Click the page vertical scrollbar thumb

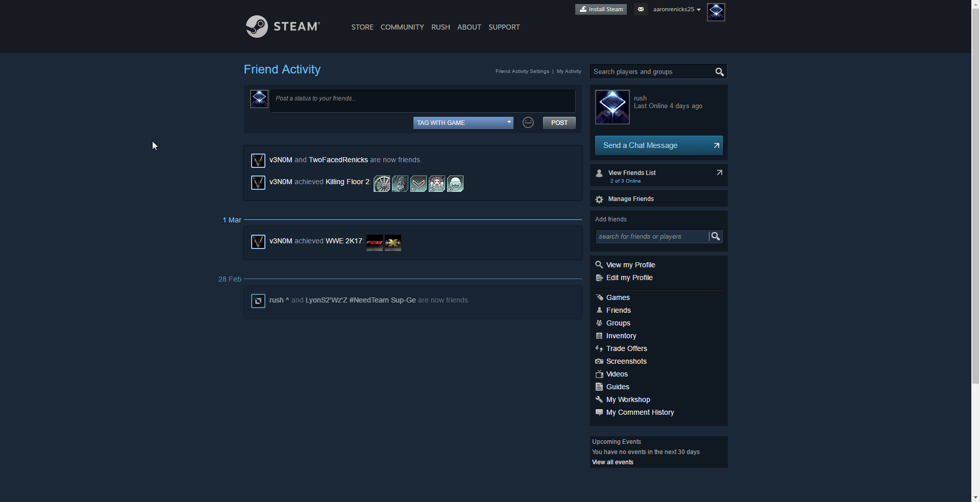click(975, 196)
